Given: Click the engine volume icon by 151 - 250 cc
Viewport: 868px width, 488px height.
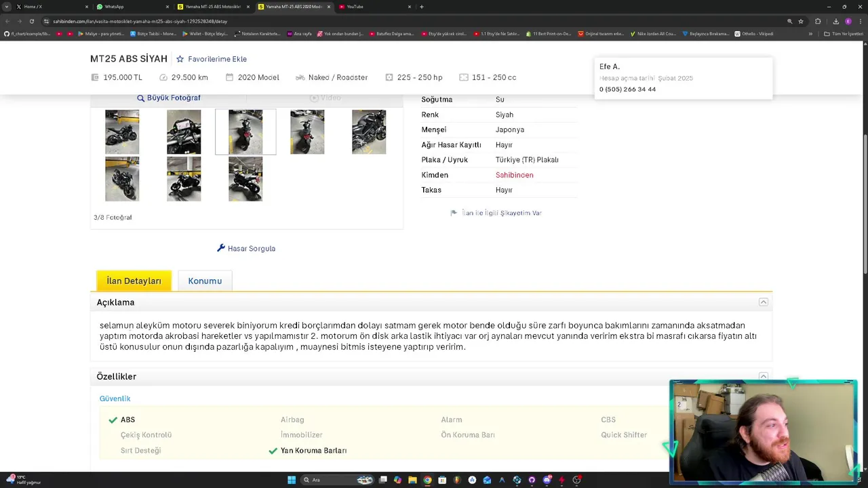Looking at the screenshot, I should [463, 77].
